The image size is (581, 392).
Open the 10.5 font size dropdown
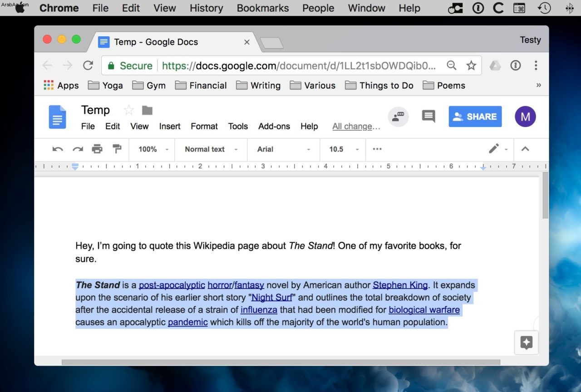(x=344, y=149)
